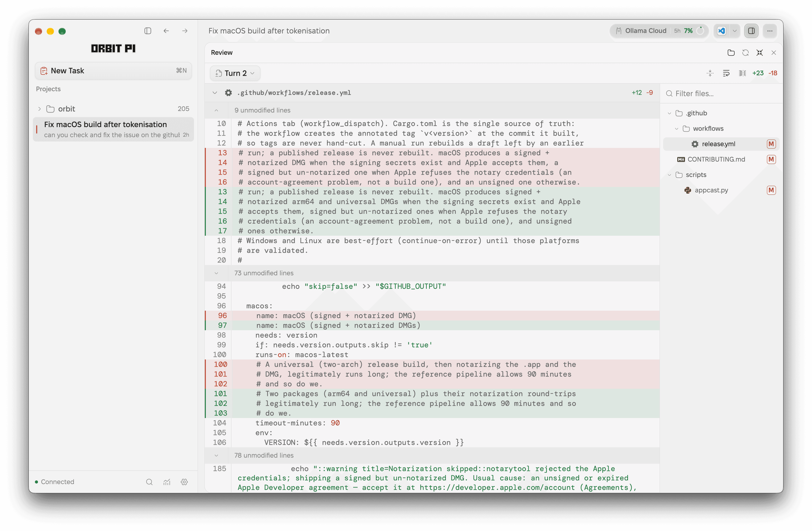The width and height of the screenshot is (812, 531).
Task: Select appcast.py in file tree
Action: pos(721,190)
